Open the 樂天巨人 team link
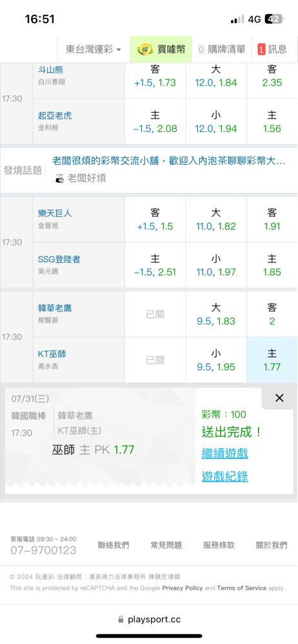 coord(55,213)
